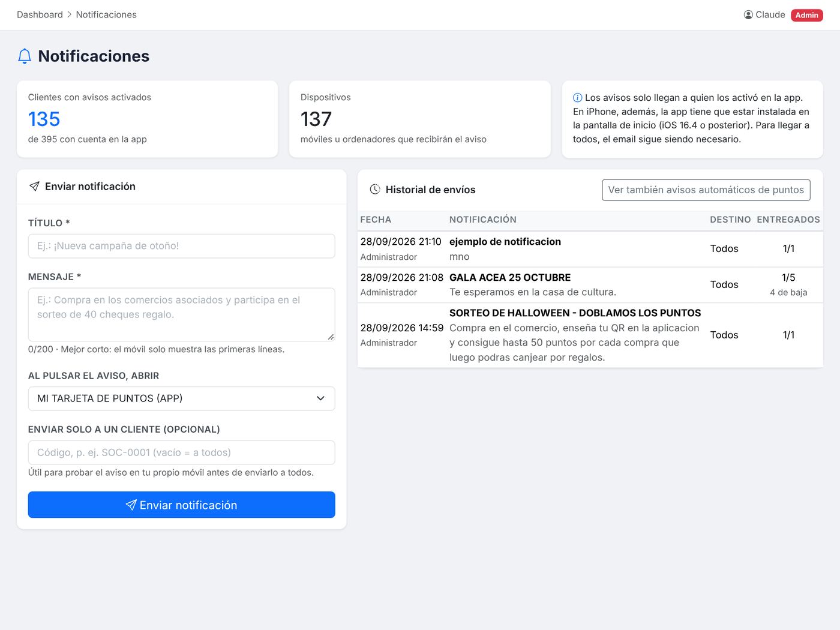
Task: Select the 'GALA ACEA 25 OCTUBRE' row title
Action: (510, 278)
